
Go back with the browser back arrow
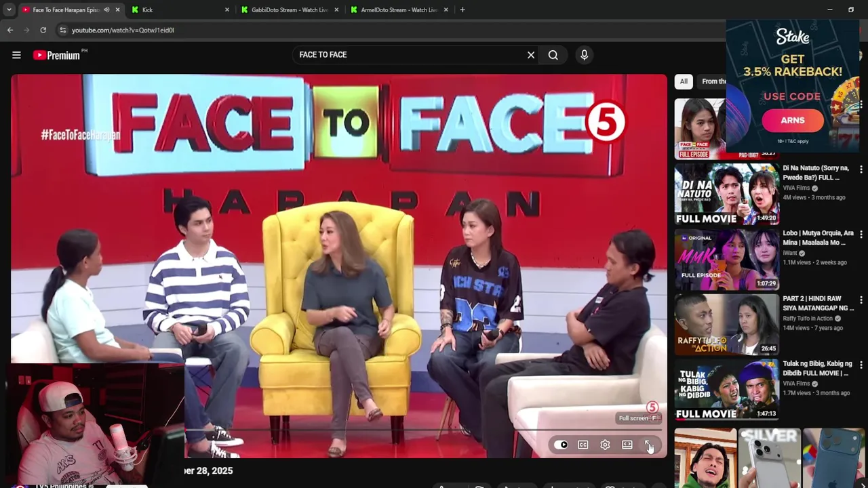tap(10, 30)
